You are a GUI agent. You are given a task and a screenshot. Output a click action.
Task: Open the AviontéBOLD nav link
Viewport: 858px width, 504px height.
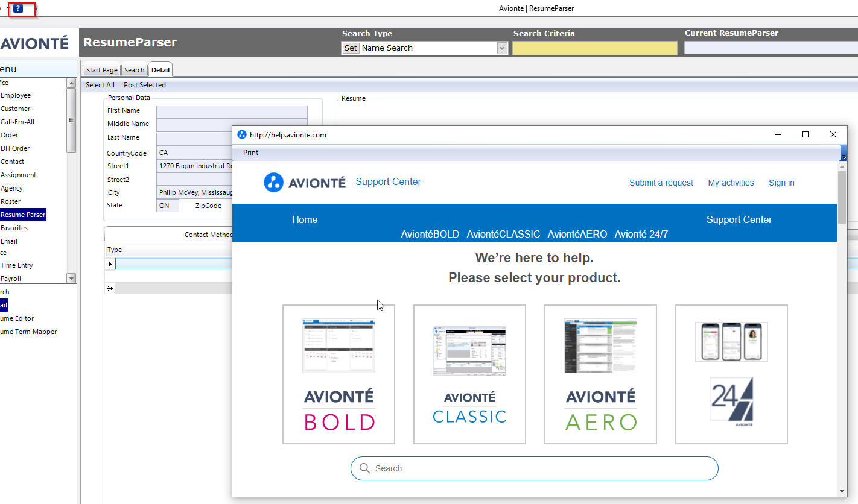click(430, 235)
